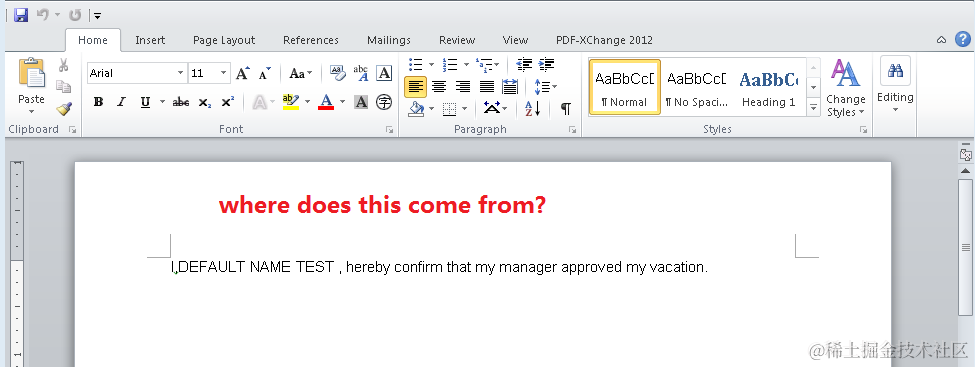Image resolution: width=975 pixels, height=367 pixels.
Task: Save the document from Quick Access toolbar
Action: (21, 15)
